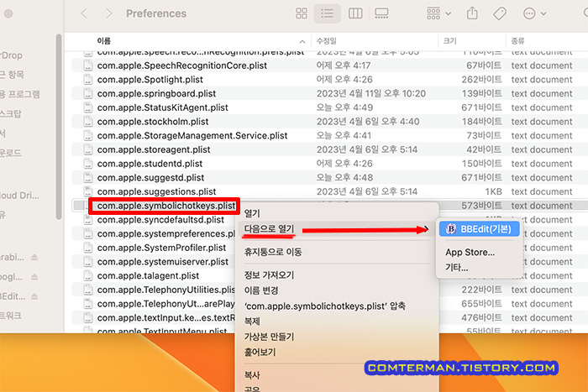This screenshot has width=588, height=392.
Task: Open 응용 프로그램 in the sidebar
Action: click(19, 94)
